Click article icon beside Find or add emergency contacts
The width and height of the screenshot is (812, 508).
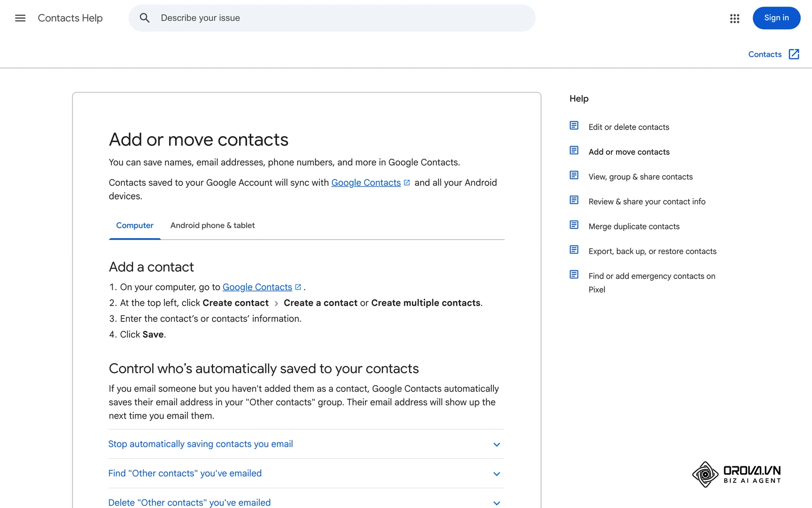(574, 275)
